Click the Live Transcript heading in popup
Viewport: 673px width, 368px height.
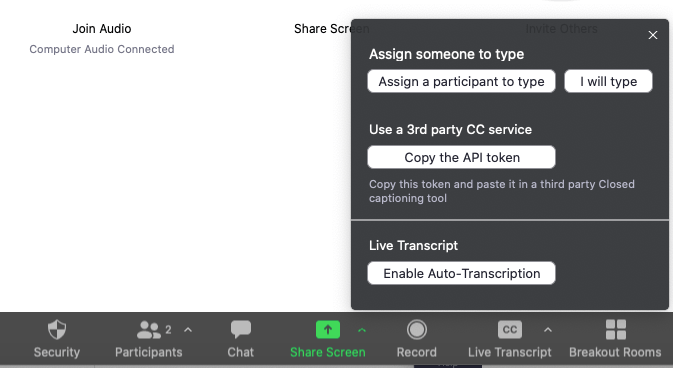(x=413, y=245)
